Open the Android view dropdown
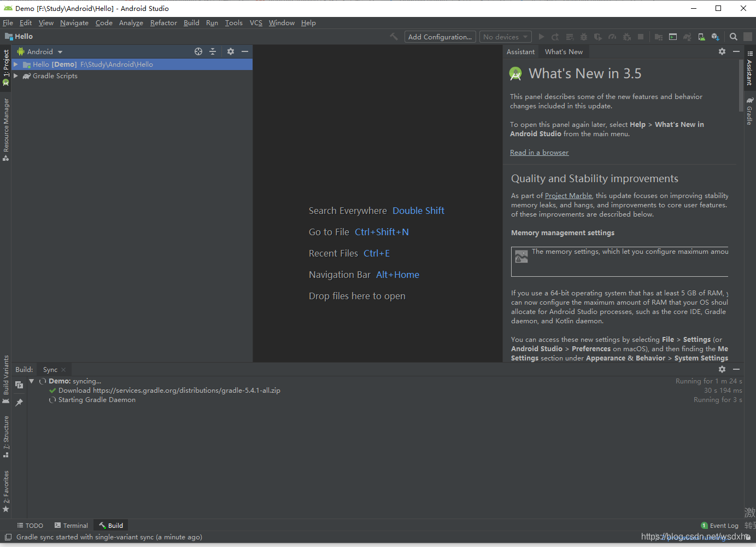 click(x=40, y=51)
